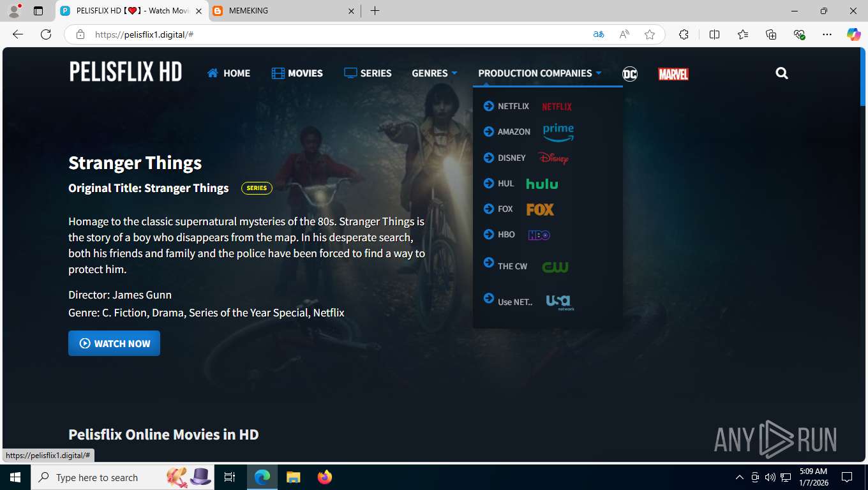
Task: Click the site search magnifier icon
Action: tap(782, 73)
